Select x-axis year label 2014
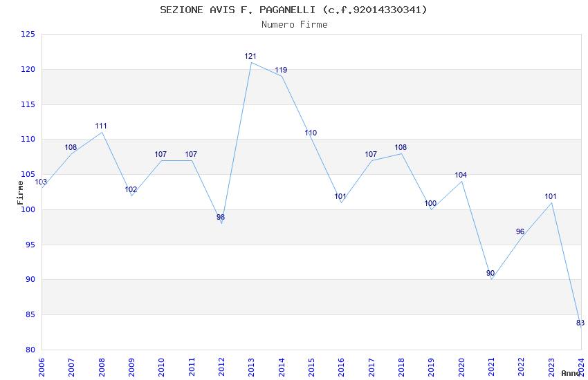 282,367
